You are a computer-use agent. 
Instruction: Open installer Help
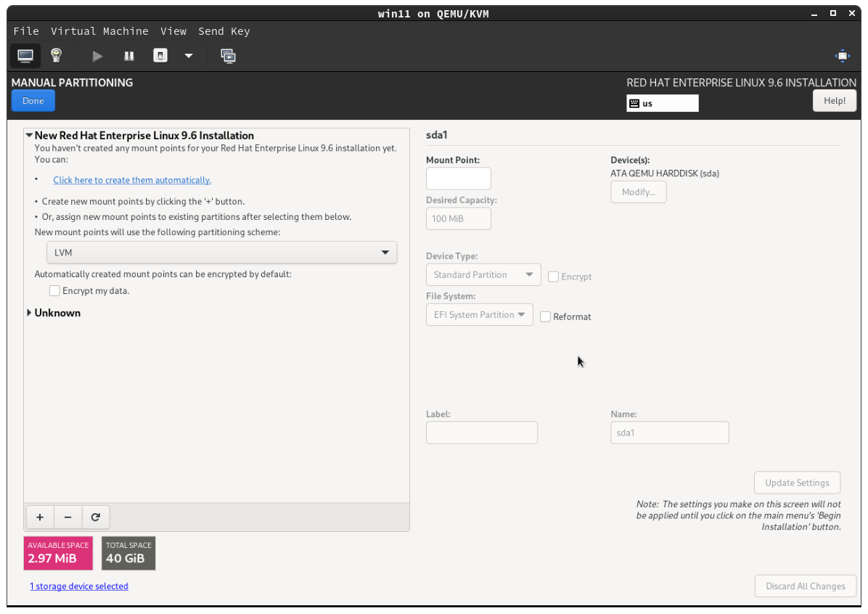point(834,101)
